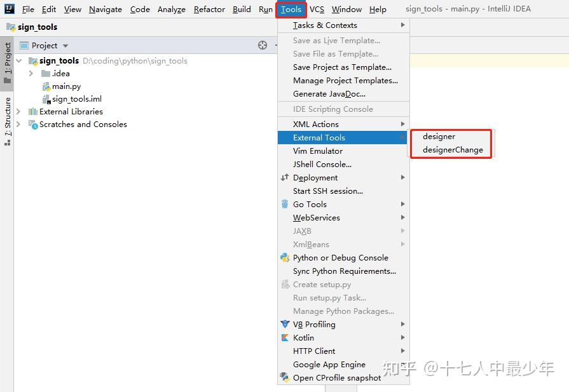This screenshot has width=569, height=392.
Task: Click the locate file crosshair icon
Action: [x=263, y=45]
